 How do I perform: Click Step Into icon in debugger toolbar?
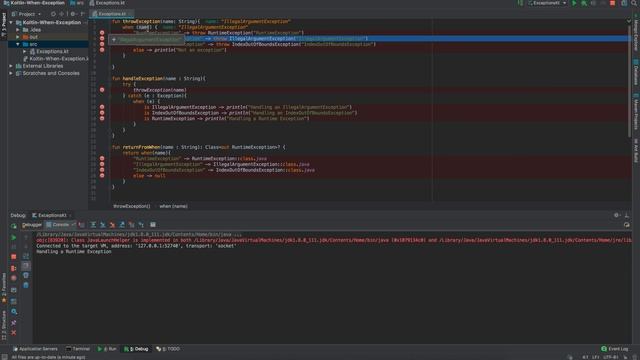pyautogui.click(x=103, y=225)
